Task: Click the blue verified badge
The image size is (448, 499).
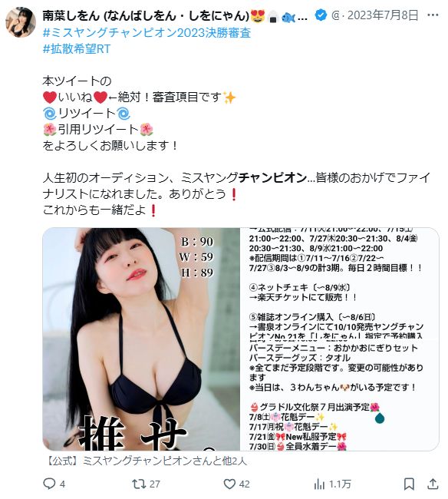Action: [321, 15]
